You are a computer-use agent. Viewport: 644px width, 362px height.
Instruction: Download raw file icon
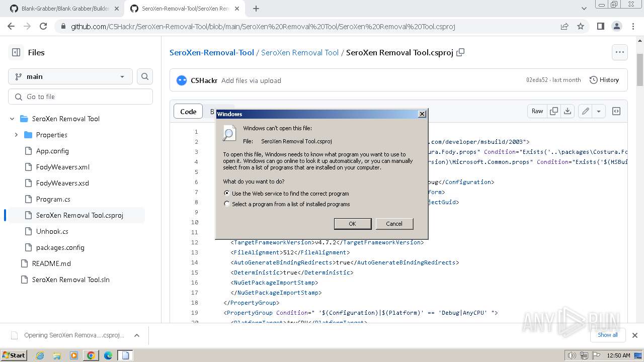pos(568,111)
